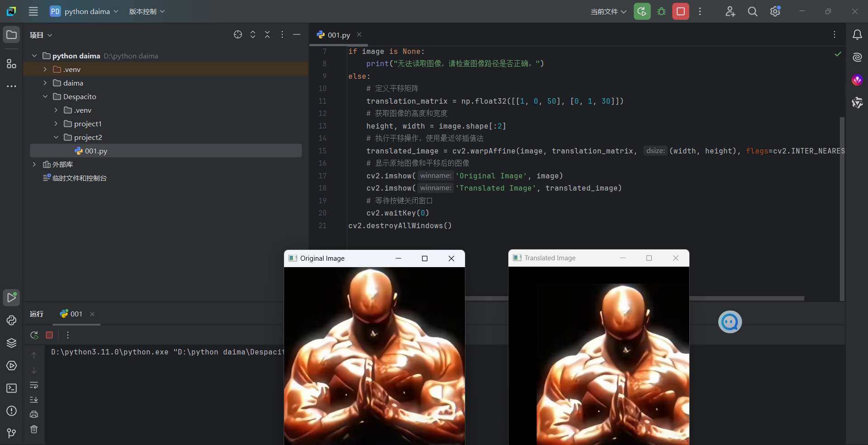868x445 pixels.
Task: Open the 项目 view selector dropdown
Action: click(x=41, y=35)
